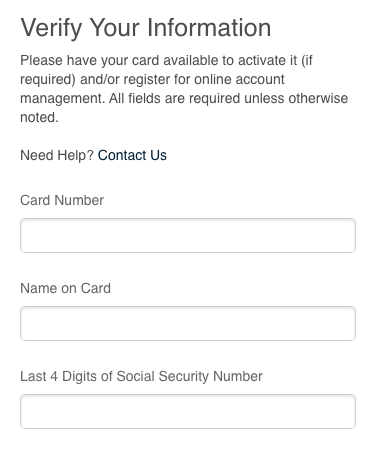
Task: Click the Card Number field label
Action: (62, 200)
